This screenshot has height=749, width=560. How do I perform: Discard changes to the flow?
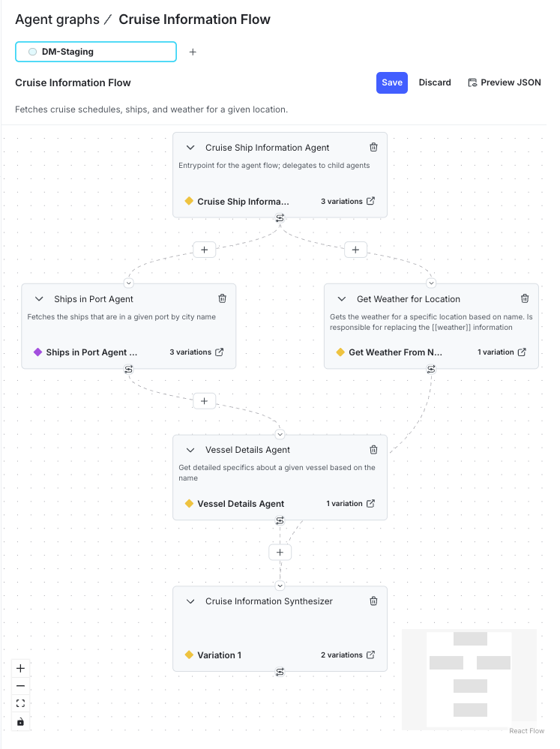435,82
